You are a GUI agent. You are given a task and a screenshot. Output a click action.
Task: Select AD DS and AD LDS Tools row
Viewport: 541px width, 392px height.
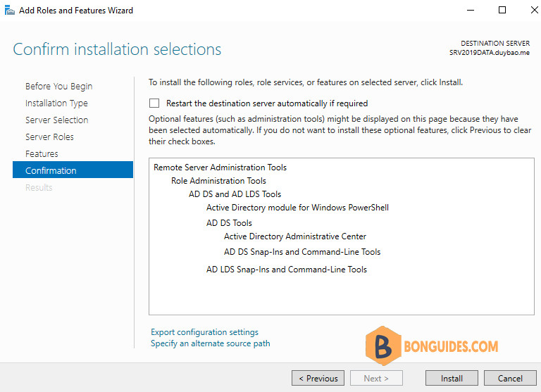(235, 194)
